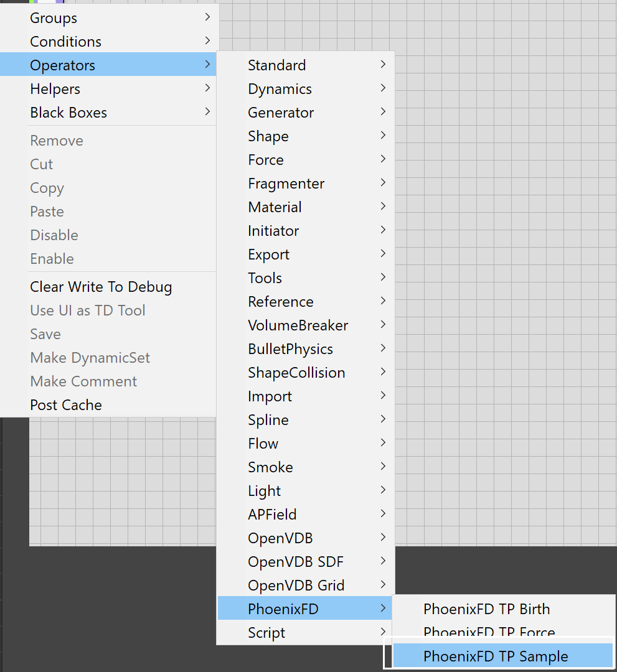Open the Spline operators submenu

pyautogui.click(x=305, y=419)
